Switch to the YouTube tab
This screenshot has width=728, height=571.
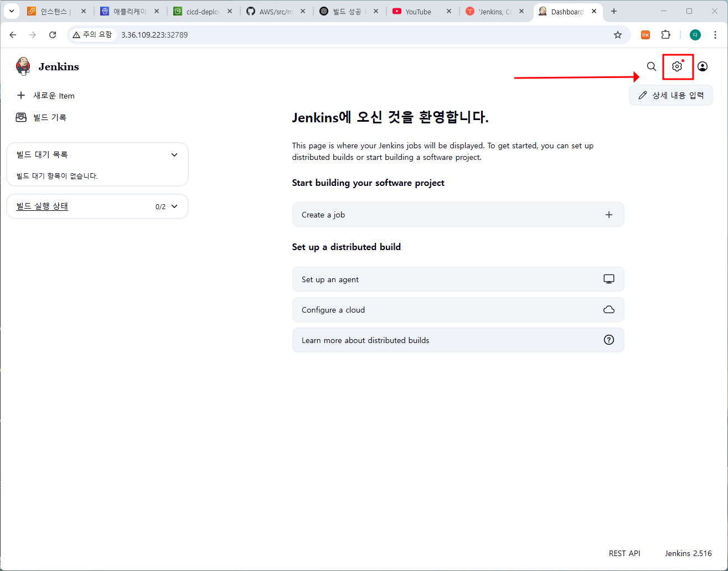422,12
